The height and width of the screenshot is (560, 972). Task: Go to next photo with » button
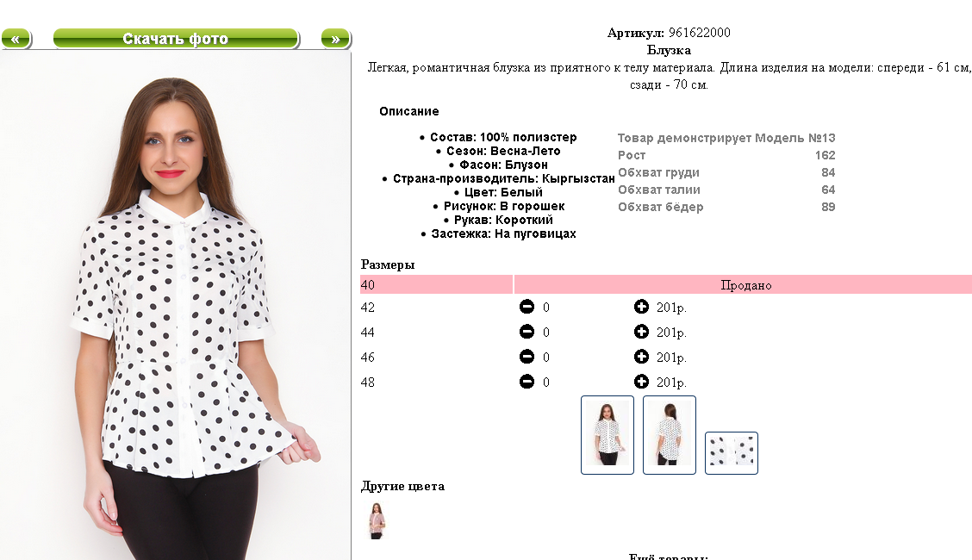pyautogui.click(x=336, y=39)
